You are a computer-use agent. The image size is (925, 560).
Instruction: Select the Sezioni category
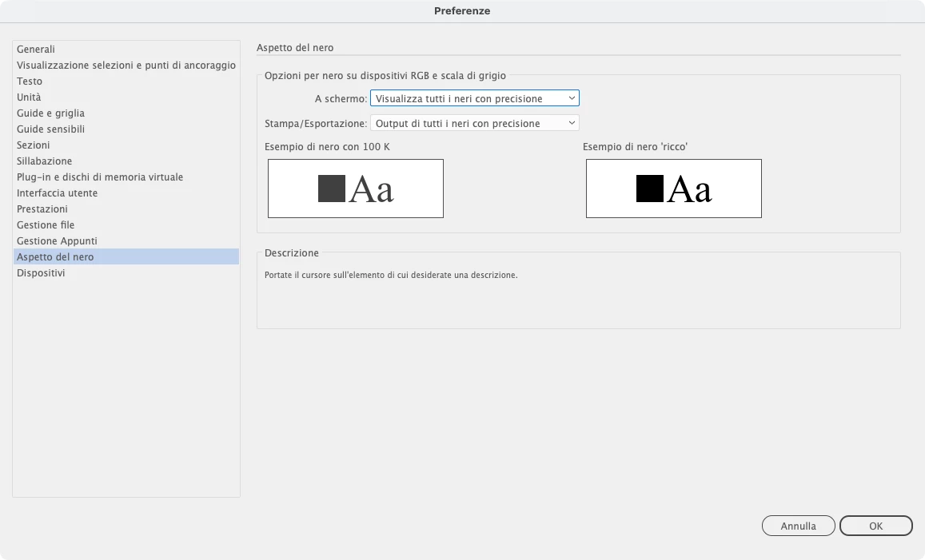click(x=126, y=145)
